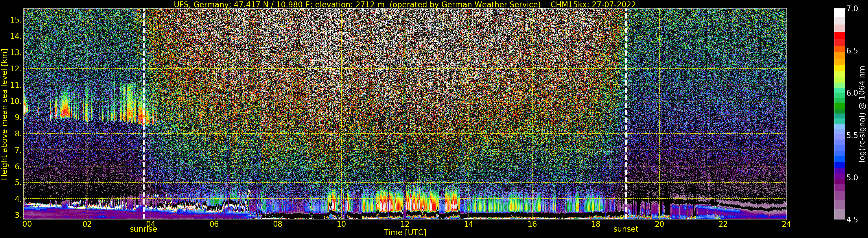Click the "sunset" label under the time axis
The height and width of the screenshot is (238, 868).
click(x=626, y=229)
